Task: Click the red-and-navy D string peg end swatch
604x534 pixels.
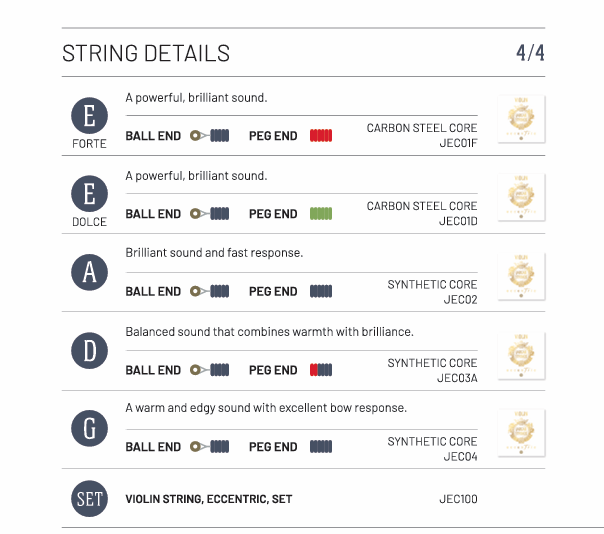Action: pyautogui.click(x=321, y=370)
